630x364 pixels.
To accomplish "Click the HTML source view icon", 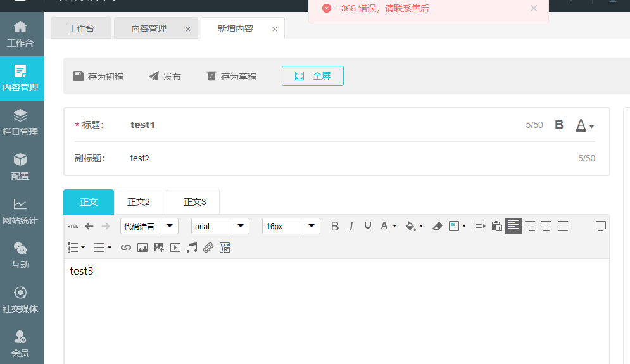I will click(x=73, y=226).
